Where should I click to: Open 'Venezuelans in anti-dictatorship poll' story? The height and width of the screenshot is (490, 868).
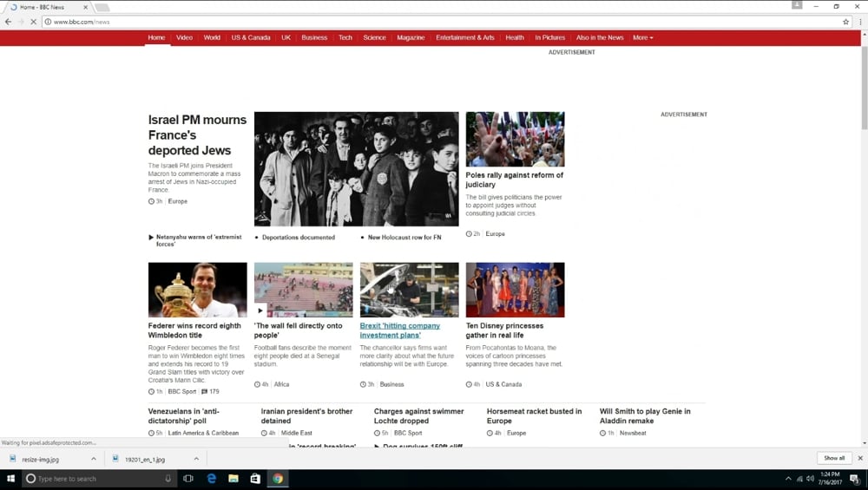[184, 416]
